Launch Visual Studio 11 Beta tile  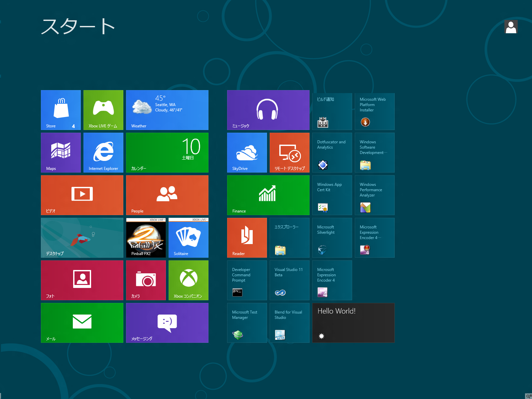pyautogui.click(x=290, y=280)
